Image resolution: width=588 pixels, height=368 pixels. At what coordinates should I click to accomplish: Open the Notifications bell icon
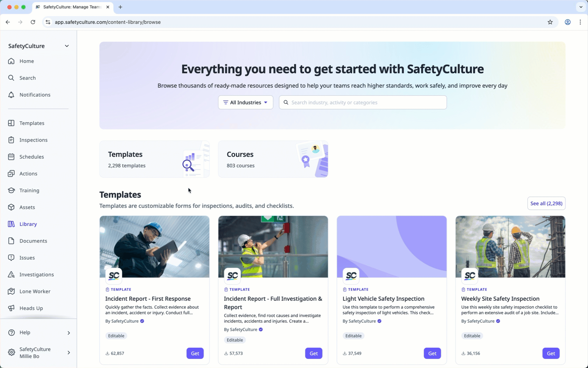pyautogui.click(x=11, y=95)
